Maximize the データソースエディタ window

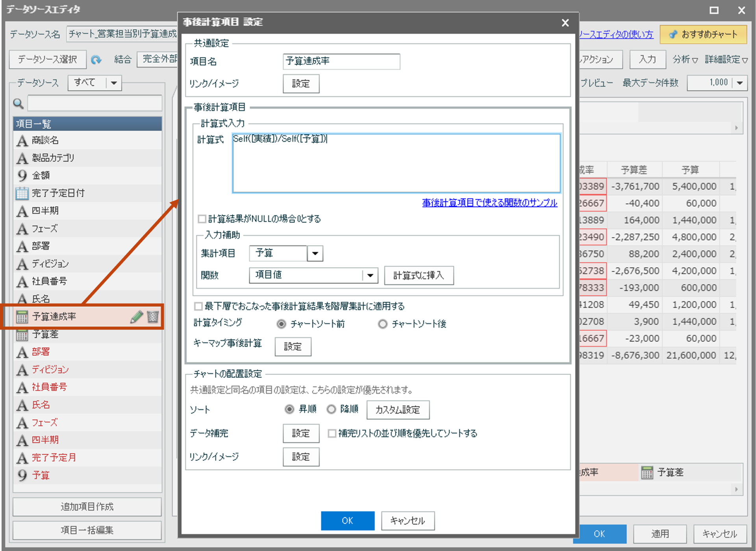pos(714,10)
